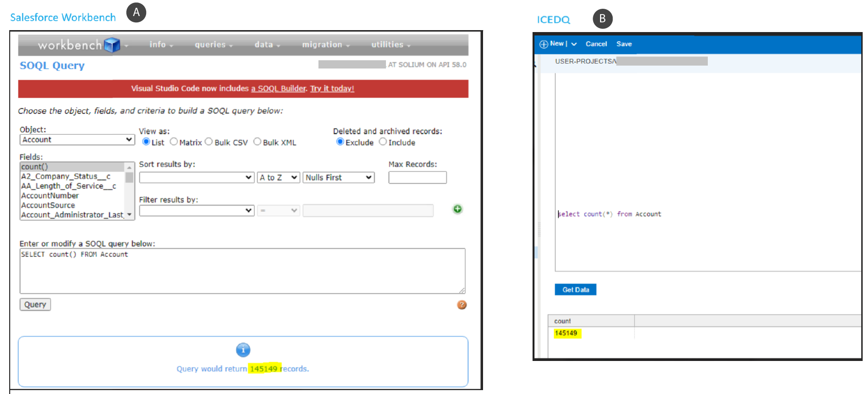Image resolution: width=868 pixels, height=394 pixels.
Task: Choose the Bulk XML view option
Action: [257, 142]
